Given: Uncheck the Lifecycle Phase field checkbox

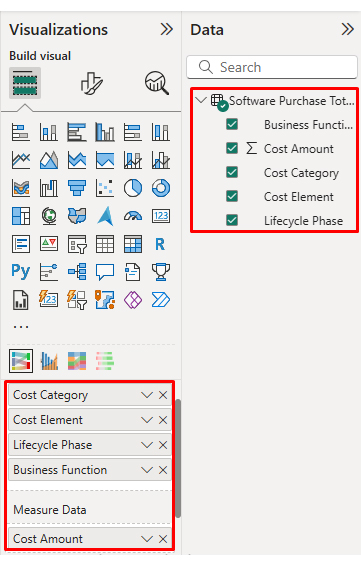Looking at the screenshot, I should point(232,220).
